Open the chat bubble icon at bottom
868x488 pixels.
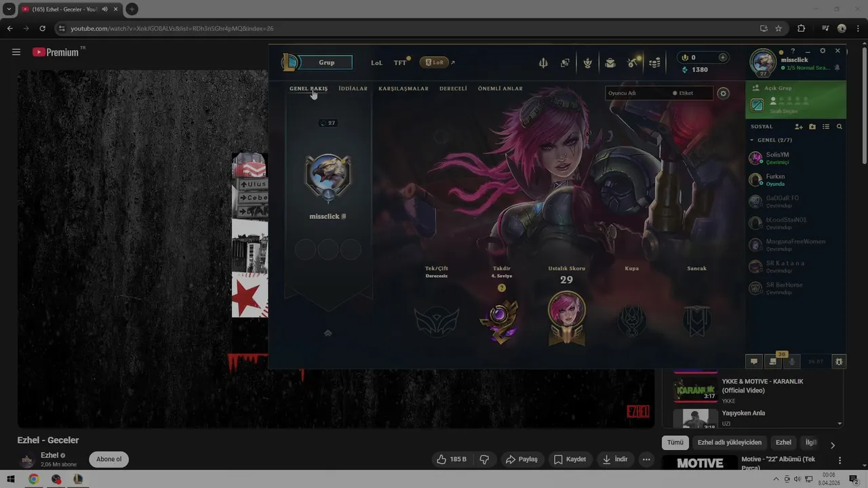[x=753, y=362]
